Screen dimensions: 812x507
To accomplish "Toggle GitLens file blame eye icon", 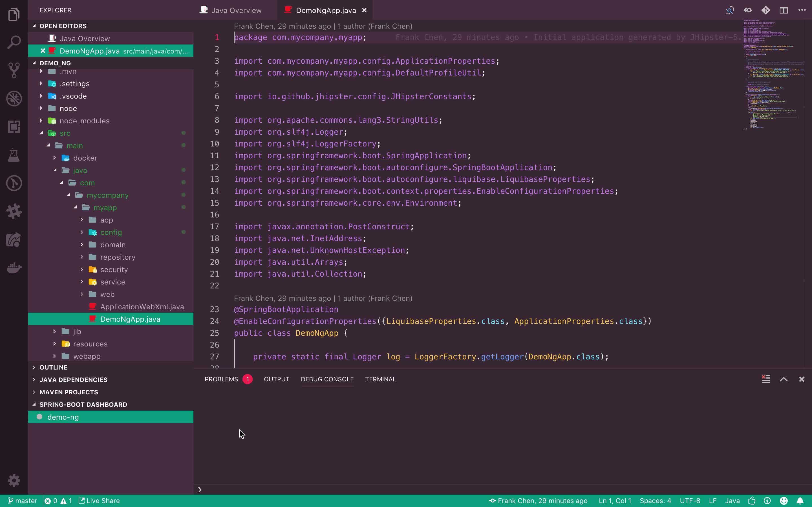I will (748, 10).
